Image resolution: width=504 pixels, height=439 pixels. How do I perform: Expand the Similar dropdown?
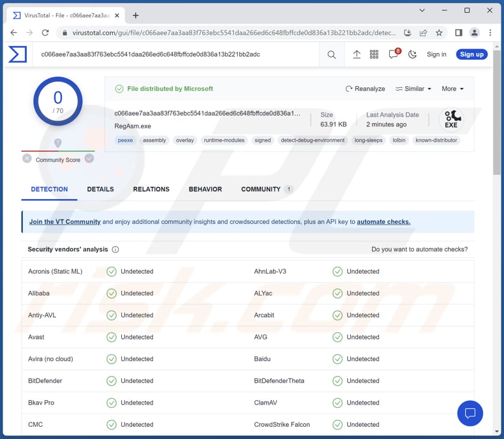coord(413,89)
